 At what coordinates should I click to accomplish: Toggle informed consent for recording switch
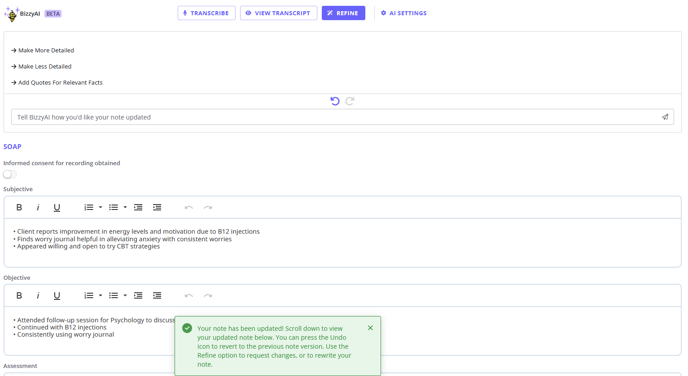(10, 175)
